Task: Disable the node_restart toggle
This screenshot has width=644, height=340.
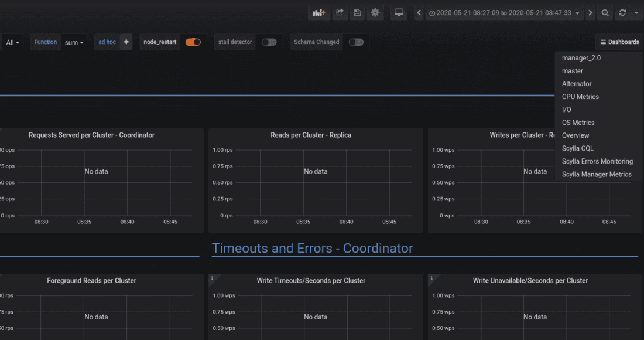Action: pos(193,42)
